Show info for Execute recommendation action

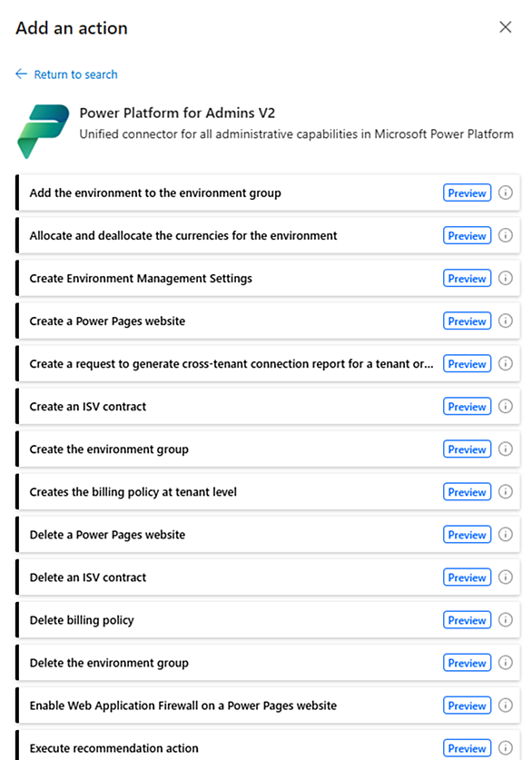(x=506, y=748)
